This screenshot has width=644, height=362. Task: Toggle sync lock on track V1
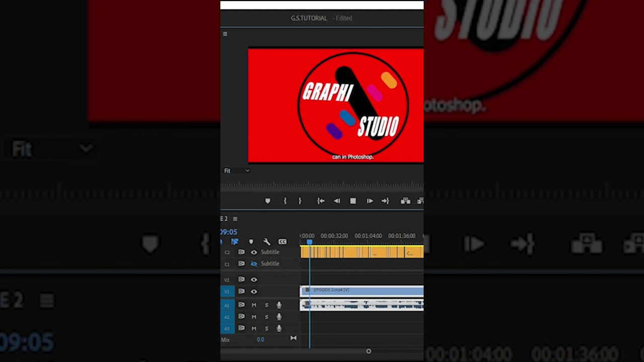coord(242,292)
